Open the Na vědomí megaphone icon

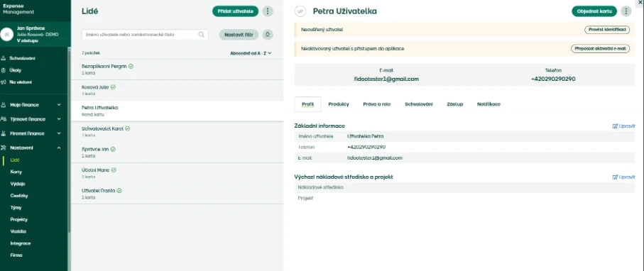pyautogui.click(x=4, y=82)
